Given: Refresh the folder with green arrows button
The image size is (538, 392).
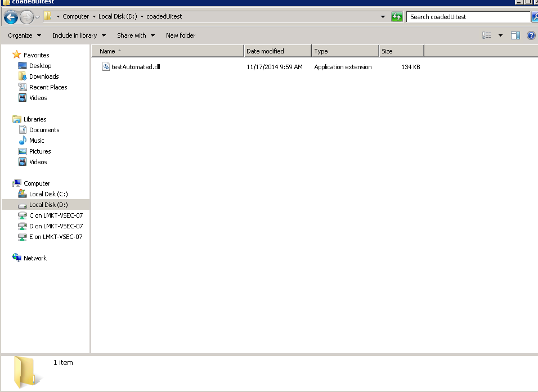Looking at the screenshot, I should 397,16.
